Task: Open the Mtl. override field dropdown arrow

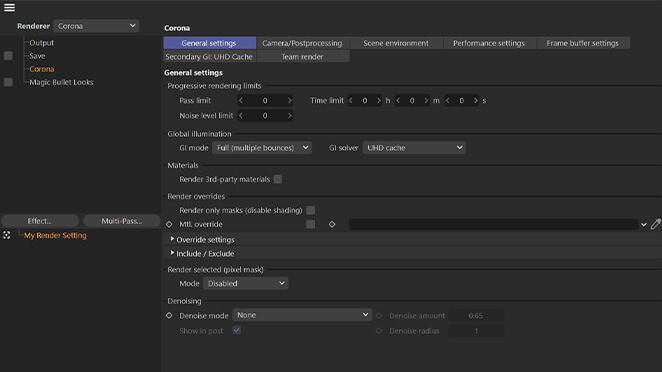Action: [643, 225]
